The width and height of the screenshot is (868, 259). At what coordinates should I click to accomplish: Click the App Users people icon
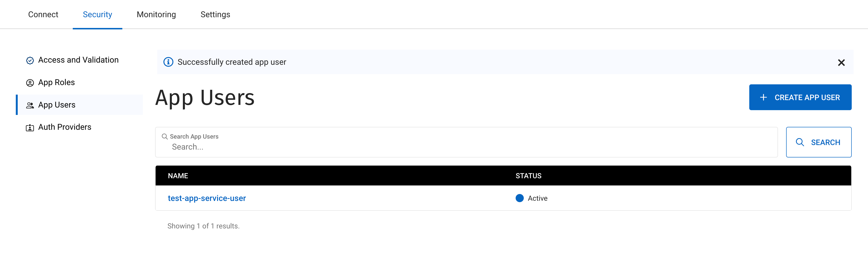tap(30, 105)
